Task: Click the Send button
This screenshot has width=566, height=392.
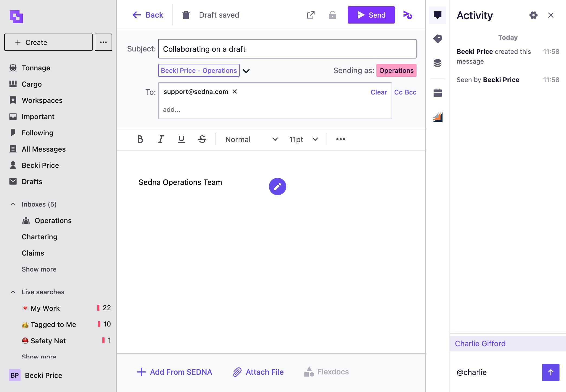Action: [x=371, y=15]
